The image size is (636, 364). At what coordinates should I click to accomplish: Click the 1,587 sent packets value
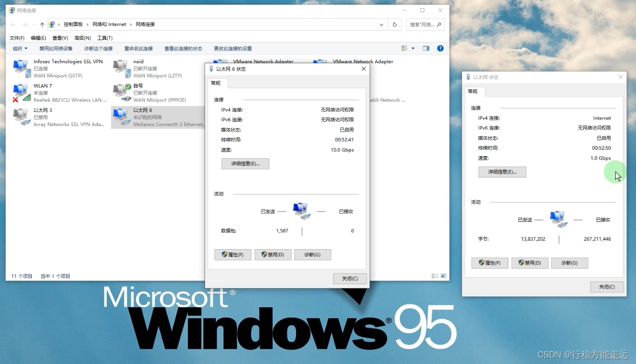coord(282,231)
